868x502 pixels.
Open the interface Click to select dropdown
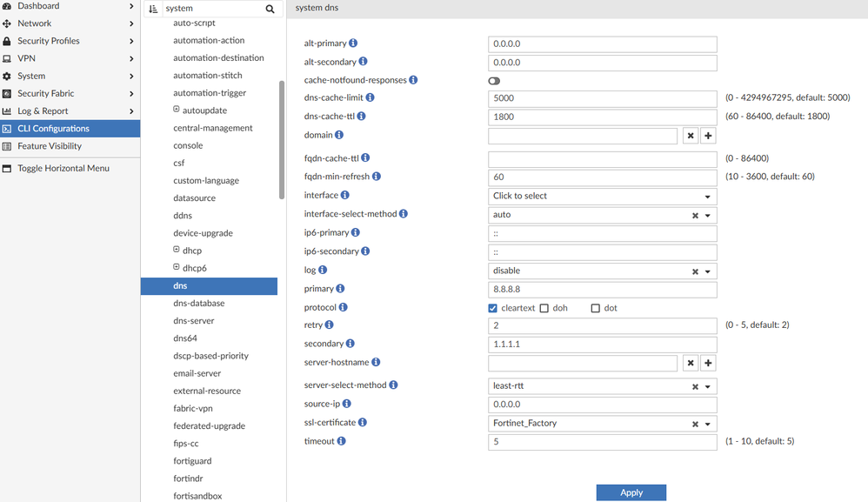[x=602, y=197]
